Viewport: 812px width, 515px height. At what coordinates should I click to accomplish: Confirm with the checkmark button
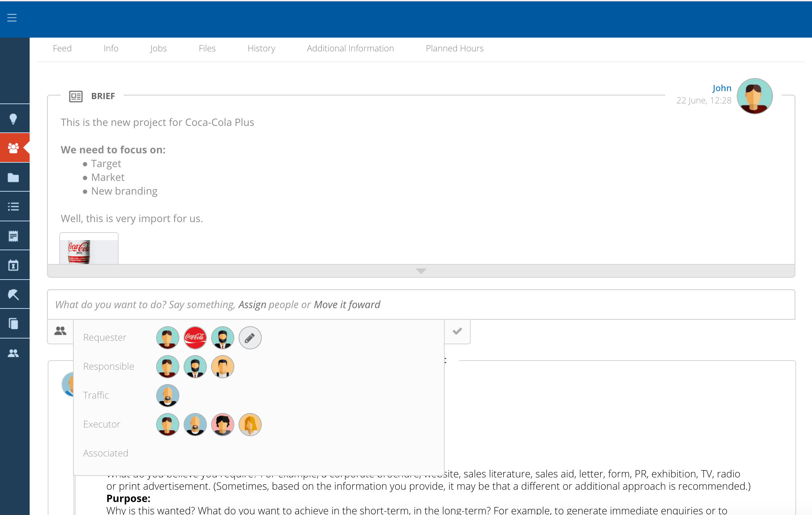click(457, 331)
